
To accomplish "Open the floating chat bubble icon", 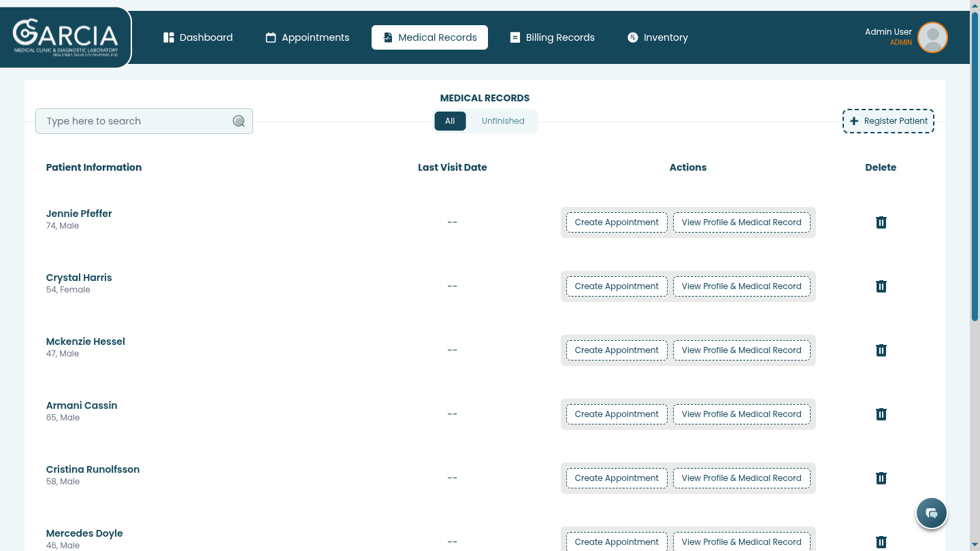I will (x=932, y=513).
